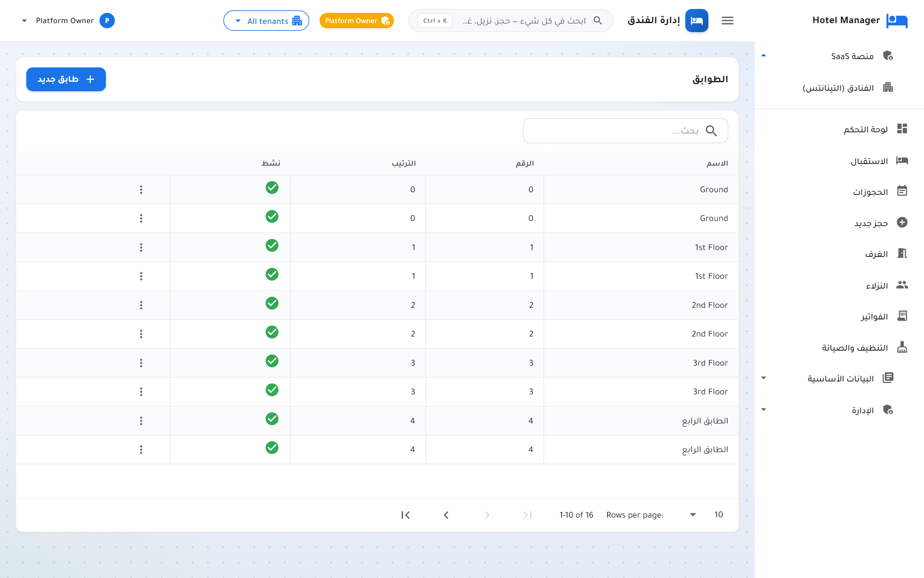Go to الاستقبال reception page

[x=839, y=161]
